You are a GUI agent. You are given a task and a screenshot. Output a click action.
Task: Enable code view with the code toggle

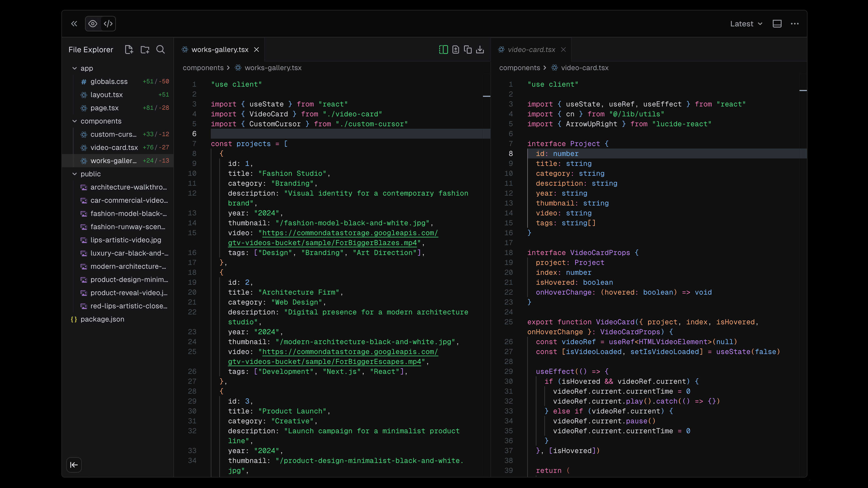point(108,24)
